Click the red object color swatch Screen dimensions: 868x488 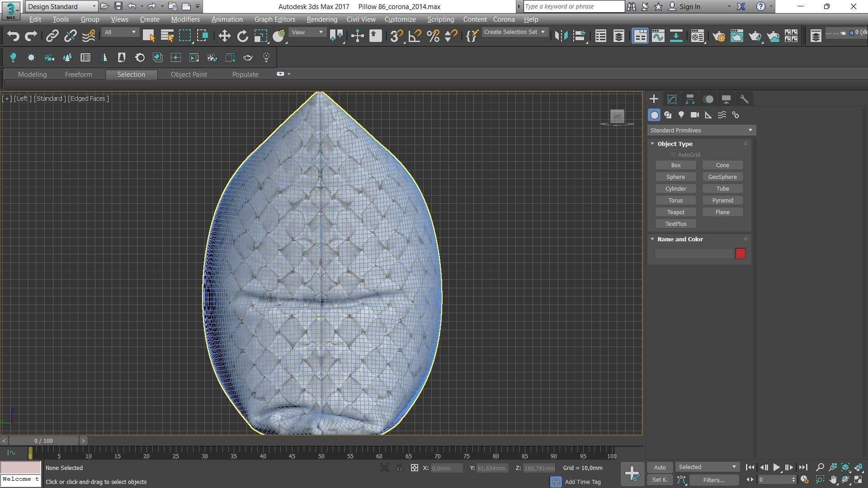click(740, 253)
